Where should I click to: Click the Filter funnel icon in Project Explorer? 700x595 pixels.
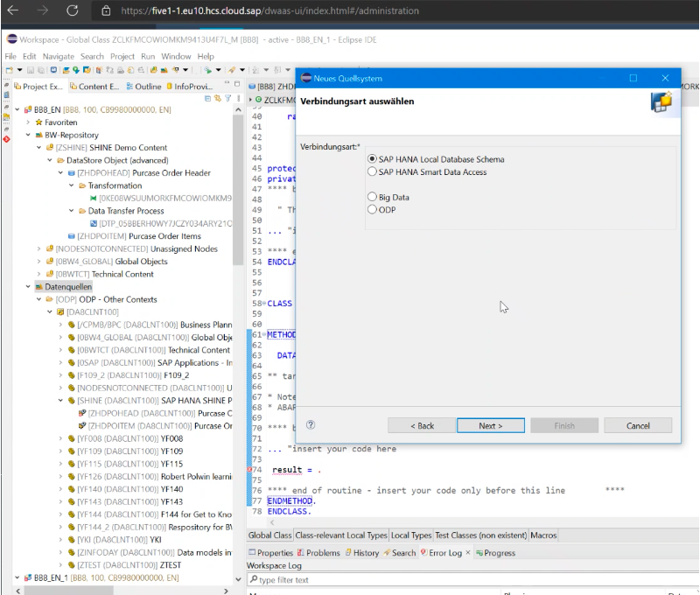point(228,98)
